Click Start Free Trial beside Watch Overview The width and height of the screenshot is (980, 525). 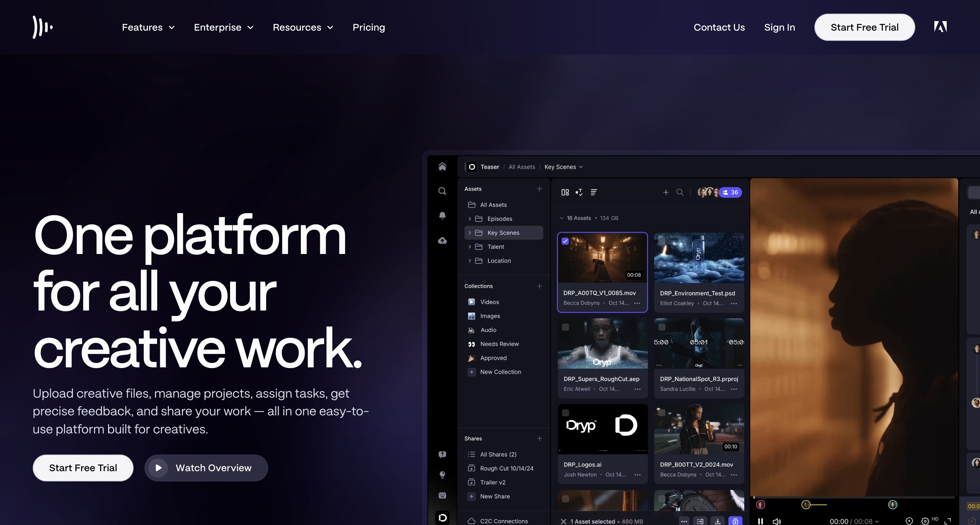pyautogui.click(x=83, y=468)
